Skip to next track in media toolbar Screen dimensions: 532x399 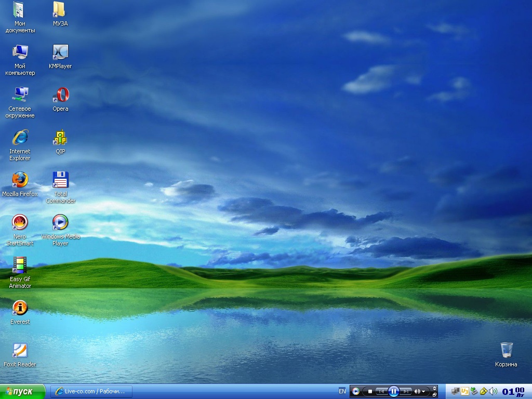407,391
